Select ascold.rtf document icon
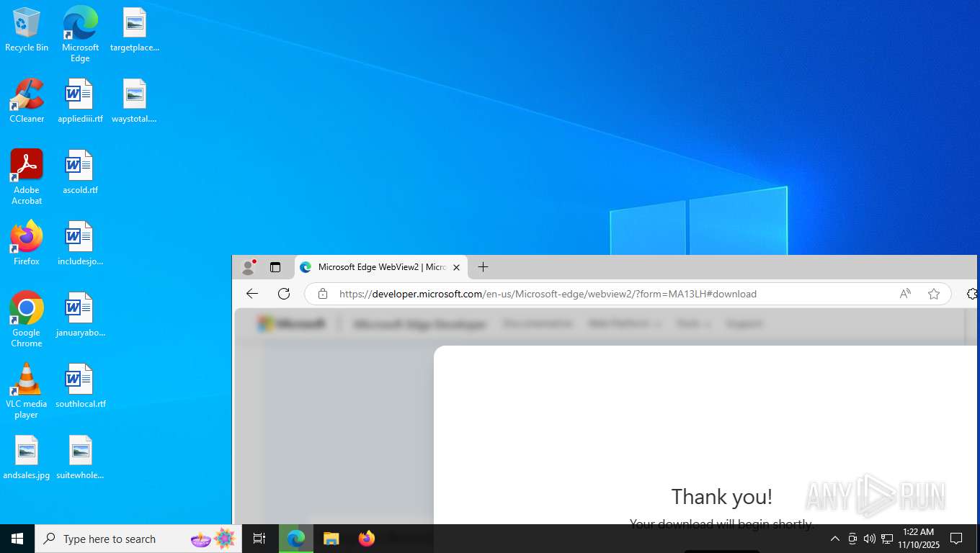The height and width of the screenshot is (553, 980). pos(80,172)
